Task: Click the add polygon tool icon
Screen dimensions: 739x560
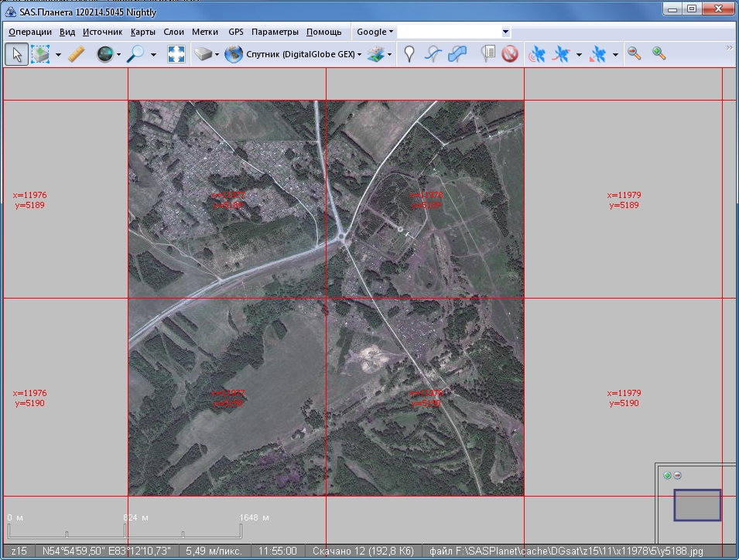Action: tap(457, 54)
